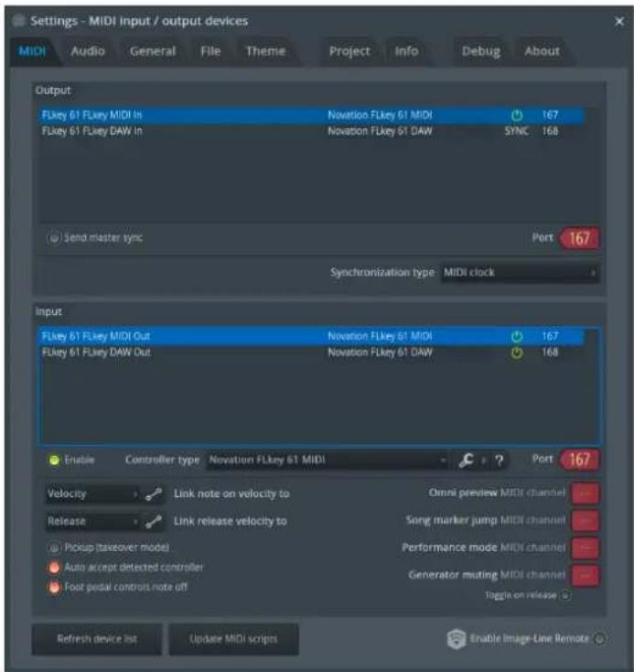Screen dimensions: 634x672
Task: Close the Settings window
Action: tap(619, 21)
